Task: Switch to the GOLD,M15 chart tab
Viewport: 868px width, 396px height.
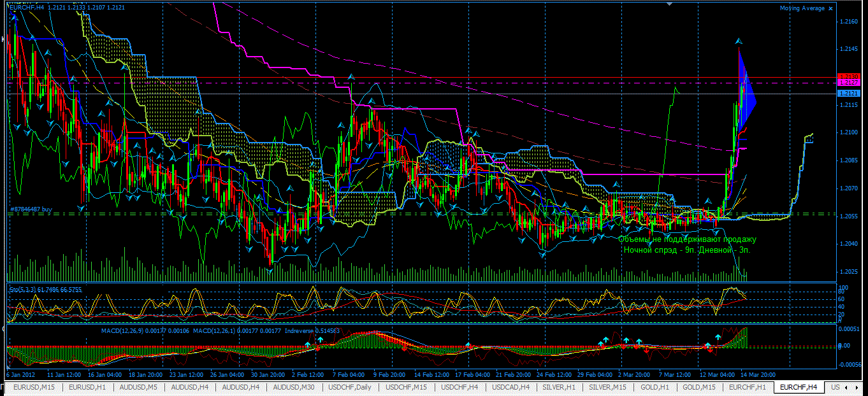Action: pos(700,387)
